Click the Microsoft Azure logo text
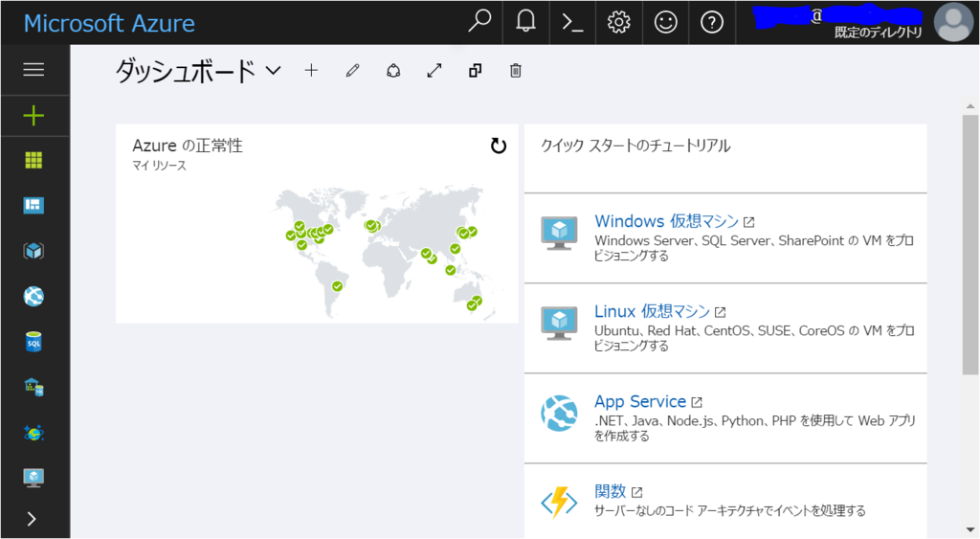The image size is (980, 539). click(109, 23)
